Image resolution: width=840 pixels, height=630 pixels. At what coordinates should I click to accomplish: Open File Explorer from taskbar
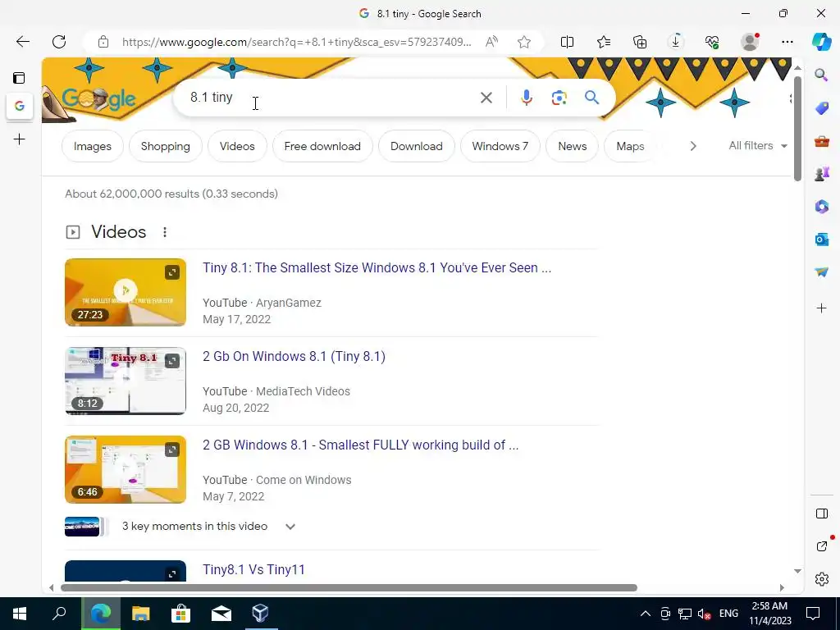(141, 614)
